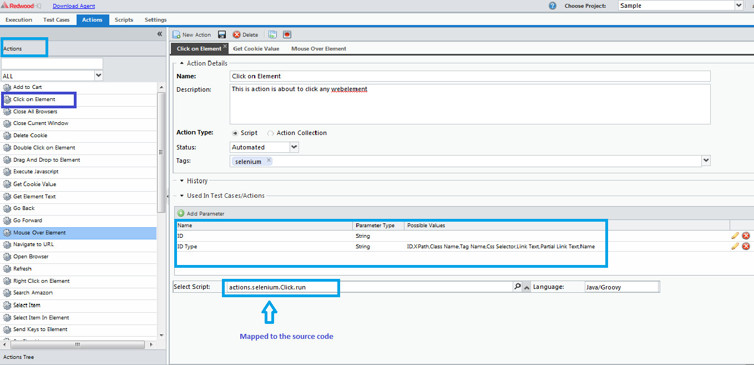
Task: Select the Scripts tab
Action: [124, 20]
